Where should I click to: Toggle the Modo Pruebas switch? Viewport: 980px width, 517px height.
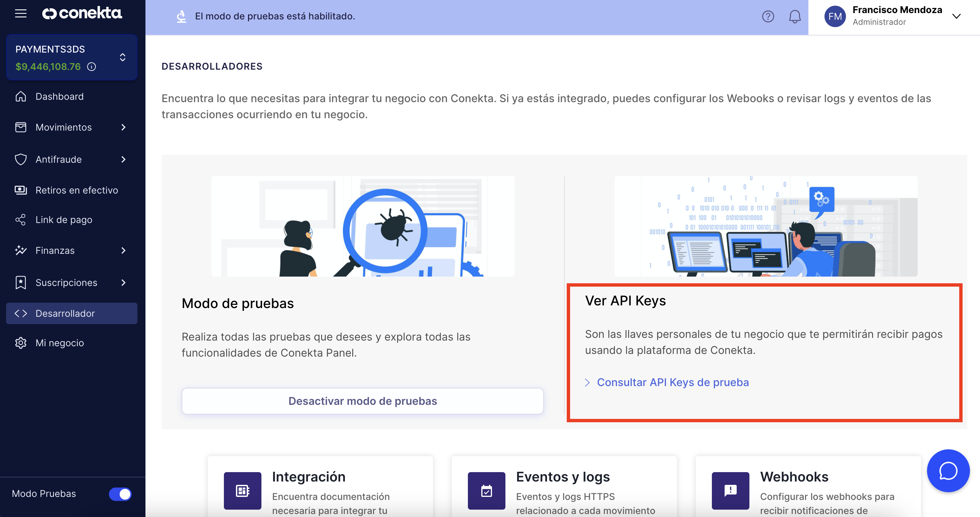click(x=120, y=494)
